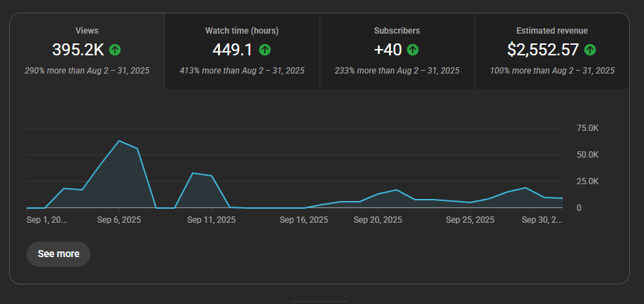Click green trend arrow beside +40 subscribers
The image size is (644, 304).
413,50
